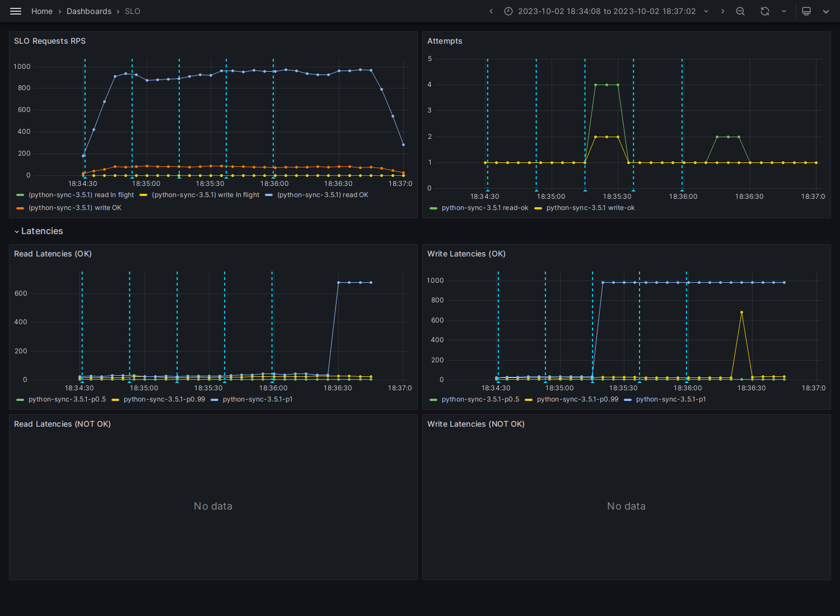Go to Home breadcrumb
Screen dimensions: 840x616
pos(42,11)
